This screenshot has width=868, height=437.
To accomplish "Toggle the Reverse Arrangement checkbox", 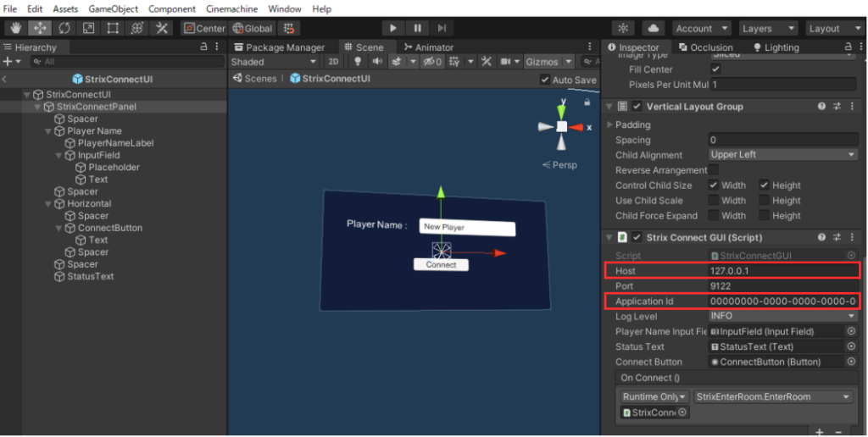I will click(x=714, y=170).
